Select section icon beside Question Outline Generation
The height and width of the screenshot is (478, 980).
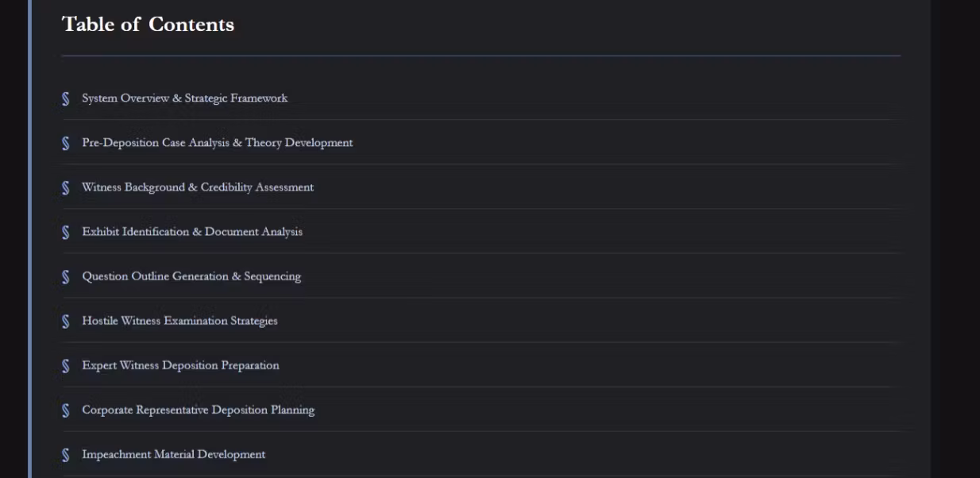click(66, 276)
